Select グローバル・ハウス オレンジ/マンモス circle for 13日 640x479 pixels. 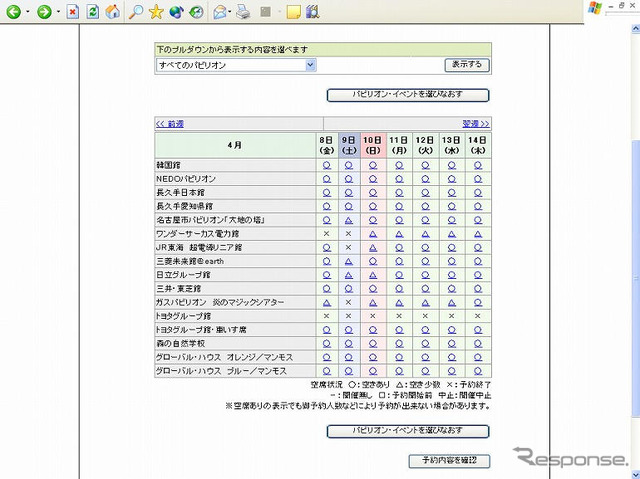(452, 357)
